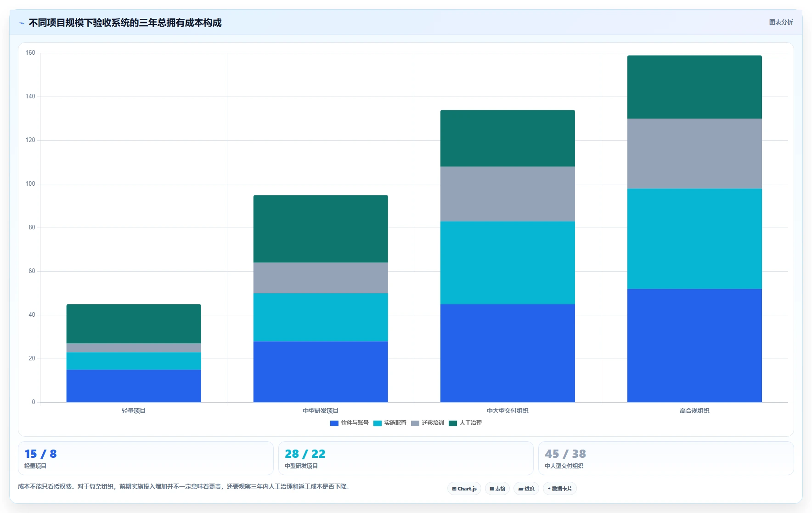Click the chart title 不同项目规模下验收系统的三年总拥有成本构成

click(125, 23)
